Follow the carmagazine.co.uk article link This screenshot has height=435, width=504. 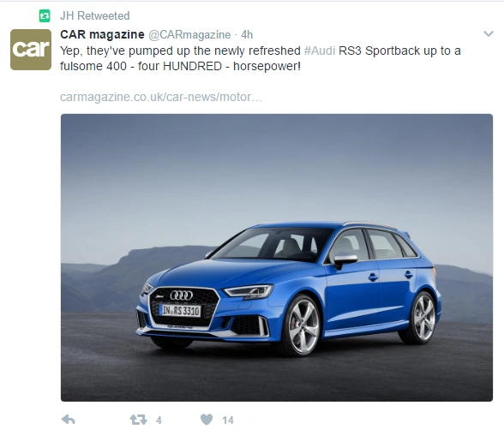point(161,97)
